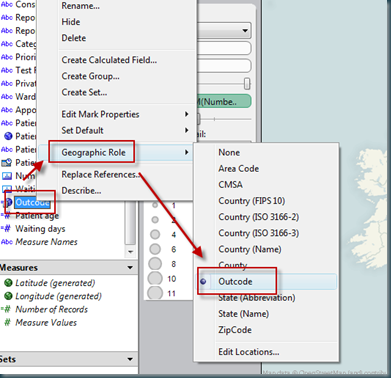
Task: Select Measure Values field
Action: point(46,323)
